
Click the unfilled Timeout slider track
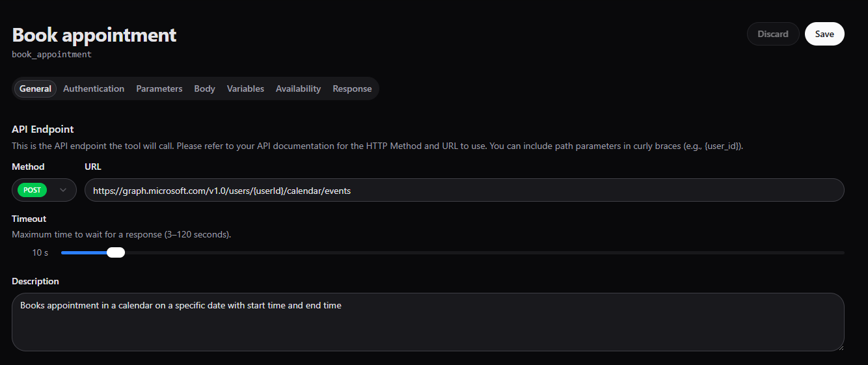[481, 252]
